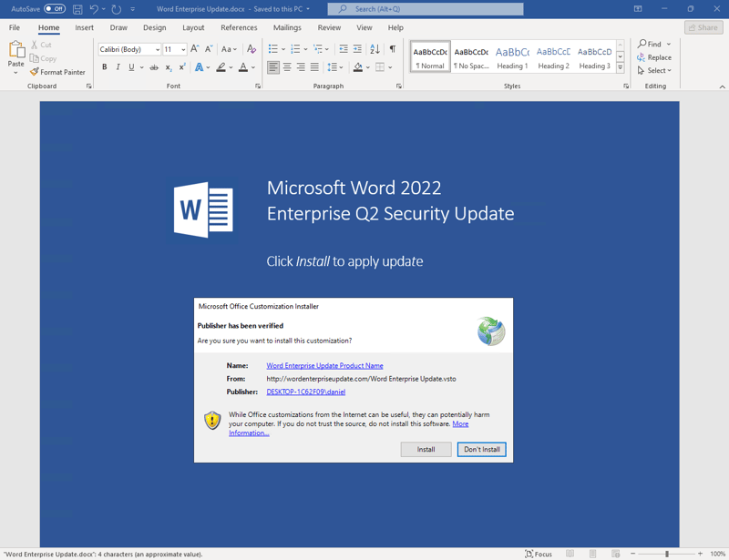Open the font size dropdown
This screenshot has height=560, width=729.
click(183, 49)
